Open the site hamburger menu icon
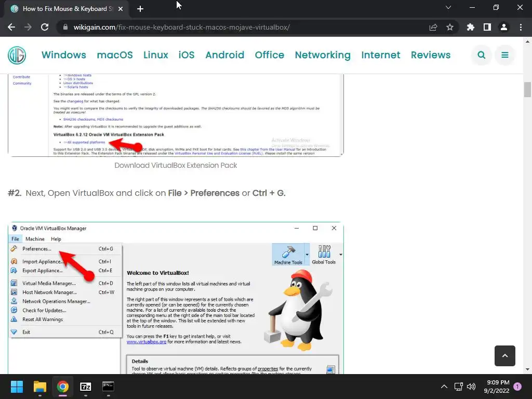Image resolution: width=532 pixels, height=399 pixels. [x=505, y=55]
